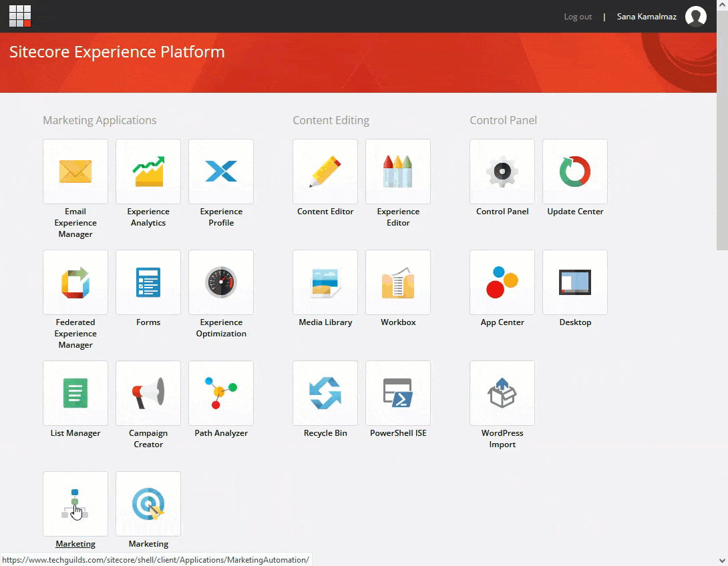Open Experience Editor crayons icon
Image resolution: width=728 pixels, height=566 pixels.
398,171
